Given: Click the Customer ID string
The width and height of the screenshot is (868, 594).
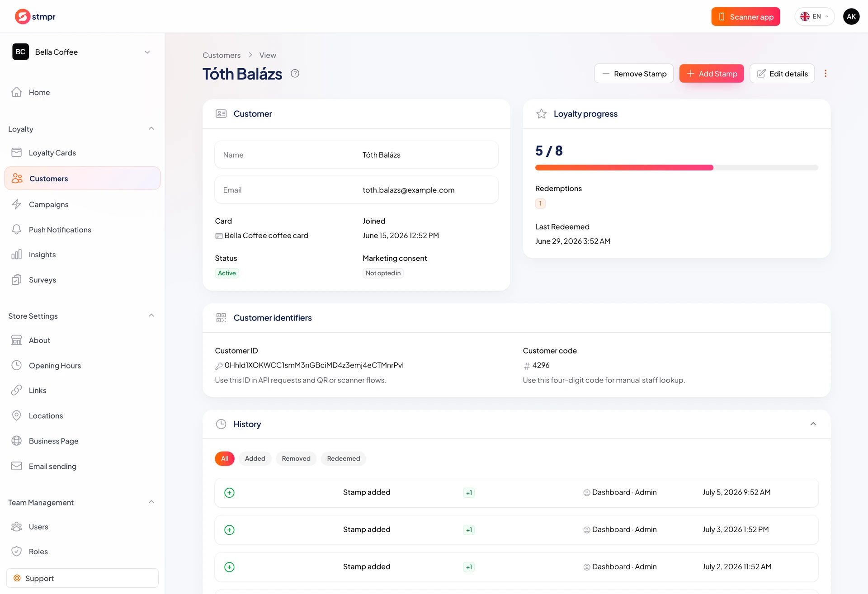Looking at the screenshot, I should pos(314,365).
